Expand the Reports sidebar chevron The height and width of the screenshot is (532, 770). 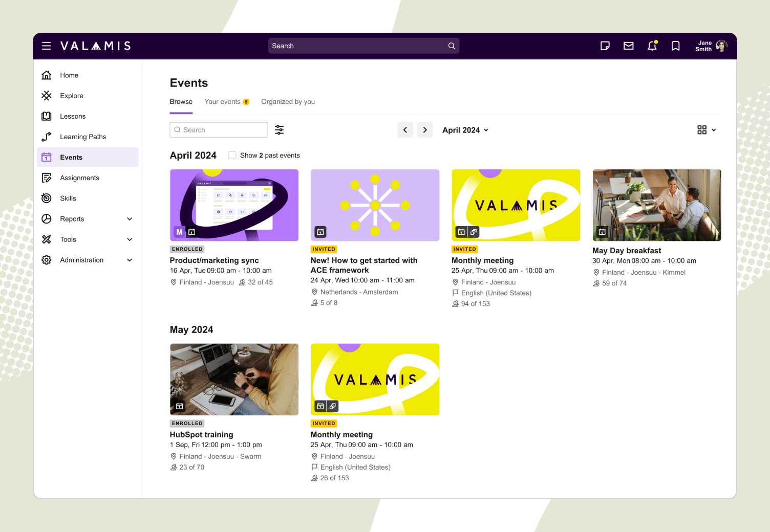(x=130, y=219)
